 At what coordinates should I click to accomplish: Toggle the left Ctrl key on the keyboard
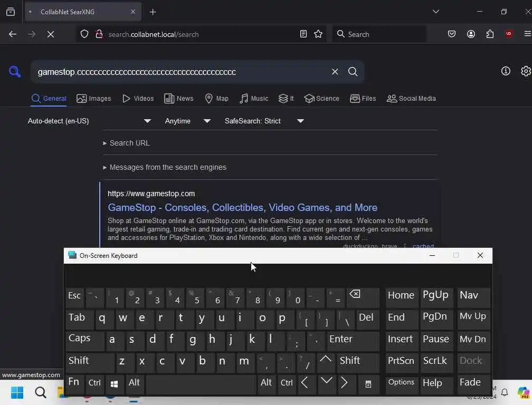tap(94, 384)
